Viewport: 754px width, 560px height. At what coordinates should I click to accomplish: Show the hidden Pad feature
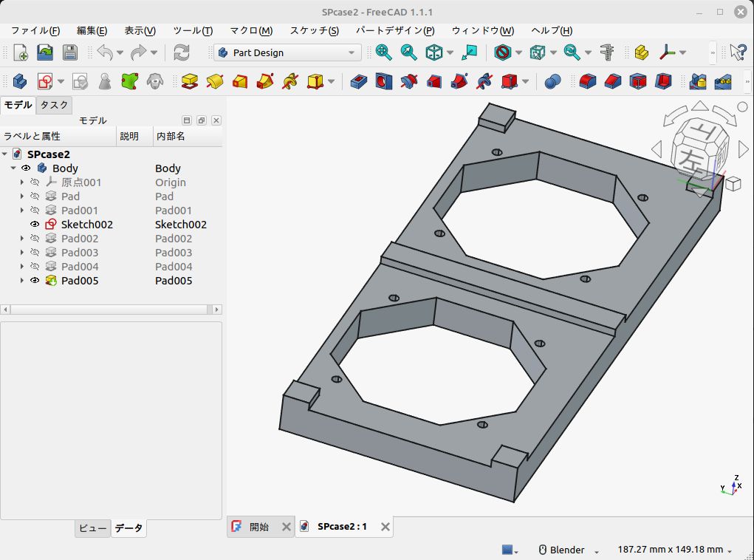pos(35,196)
